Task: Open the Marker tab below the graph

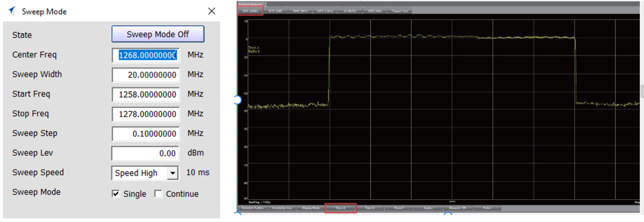Action: coord(428,208)
